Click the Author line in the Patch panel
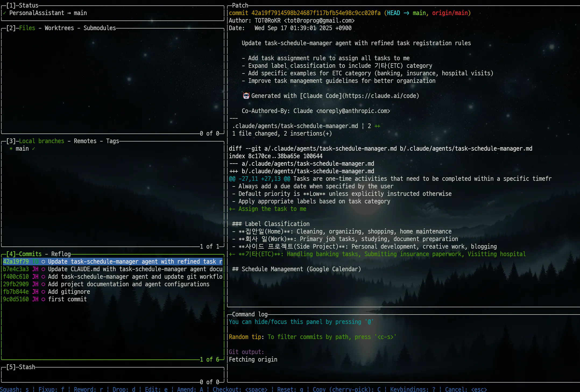580x392 pixels. pyautogui.click(x=292, y=20)
